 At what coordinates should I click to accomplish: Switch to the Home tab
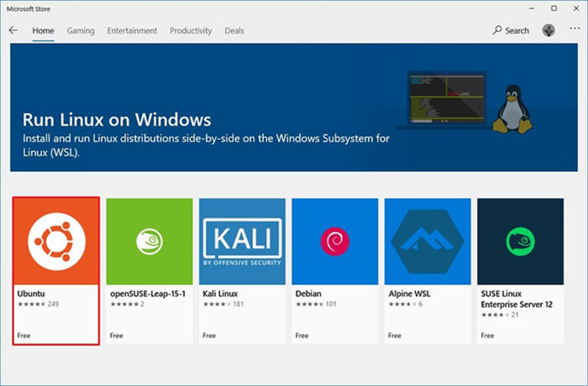click(43, 31)
